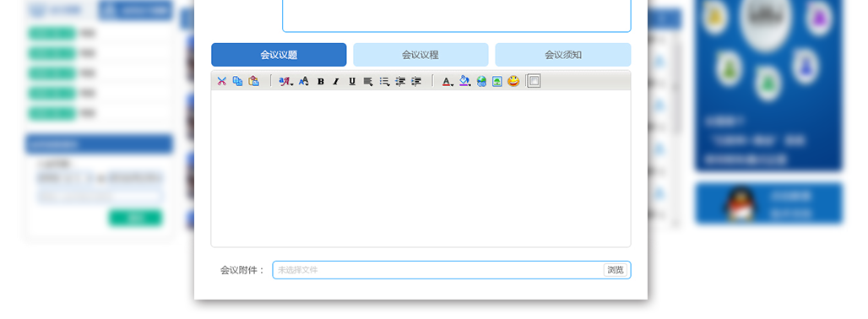Image resolution: width=868 pixels, height=319 pixels.
Task: Open the font family dropdown
Action: coord(285,81)
